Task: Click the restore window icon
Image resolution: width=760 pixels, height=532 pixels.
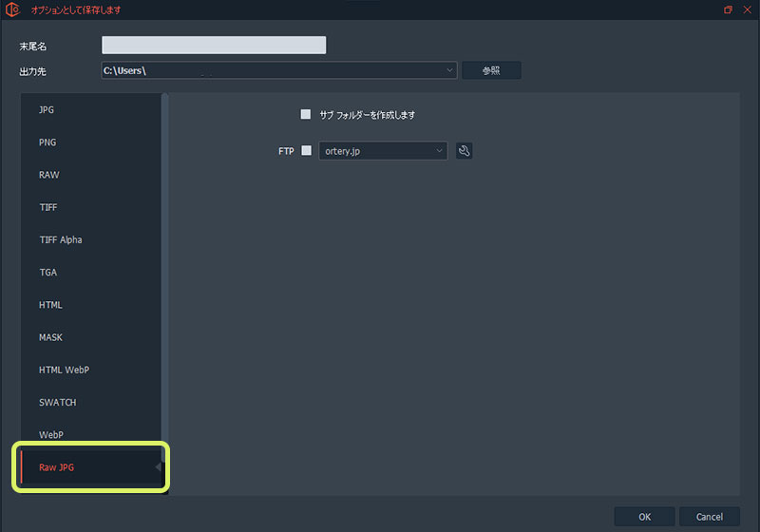Action: coord(728,9)
